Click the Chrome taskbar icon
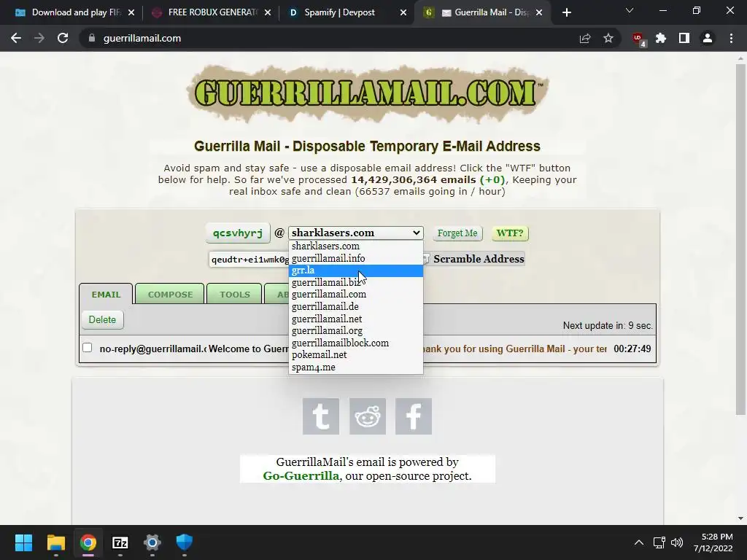Viewport: 747px width, 560px height. (x=88, y=542)
